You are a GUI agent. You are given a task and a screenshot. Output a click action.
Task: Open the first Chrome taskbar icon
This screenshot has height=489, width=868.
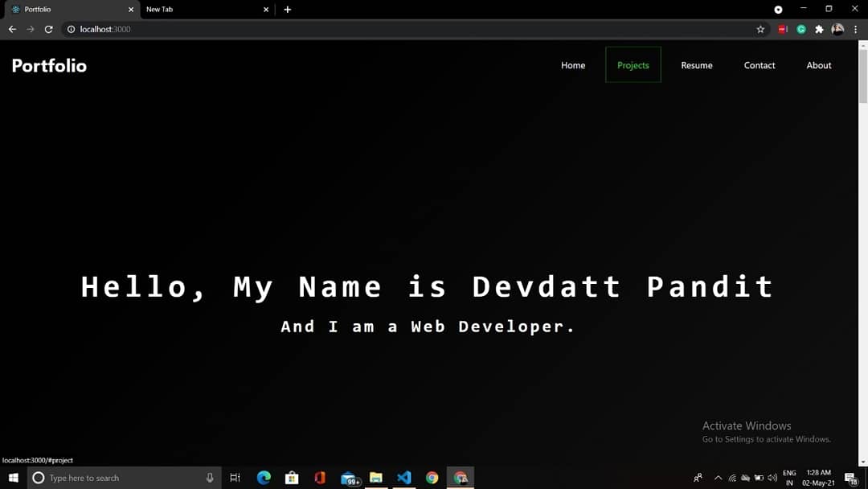point(432,478)
